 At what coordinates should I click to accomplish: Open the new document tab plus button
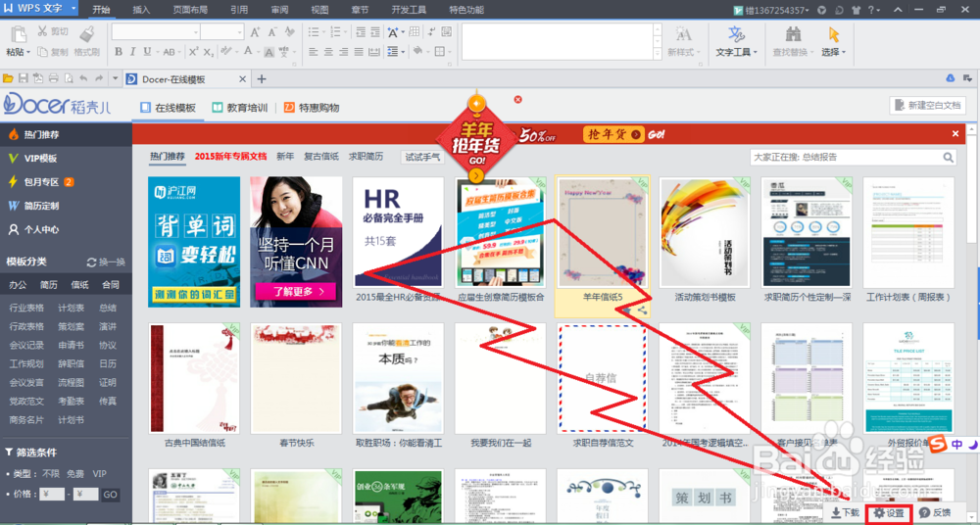[x=262, y=78]
